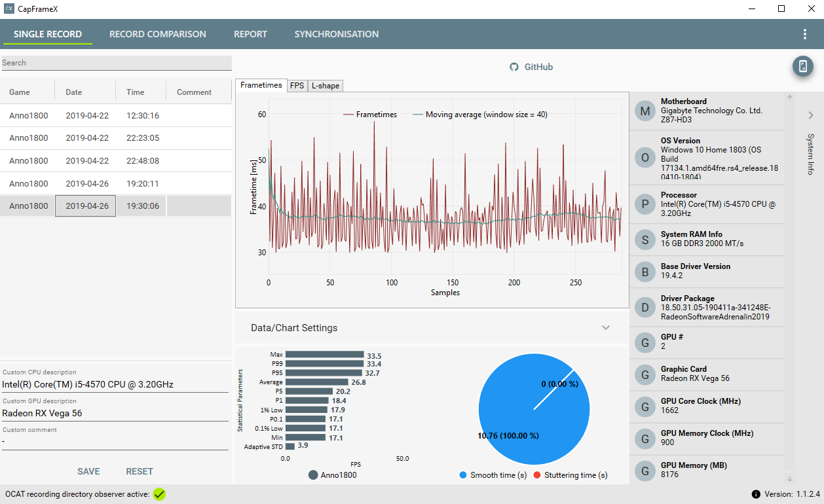Open the three-dot options menu

pos(805,34)
